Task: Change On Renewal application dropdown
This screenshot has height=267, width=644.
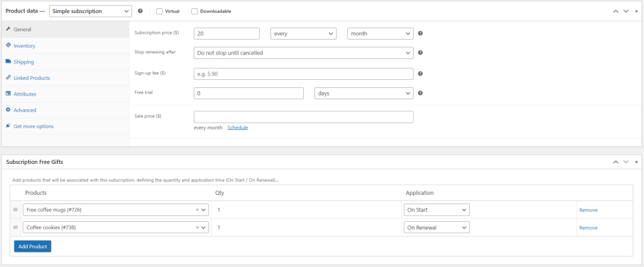Action: [436, 227]
